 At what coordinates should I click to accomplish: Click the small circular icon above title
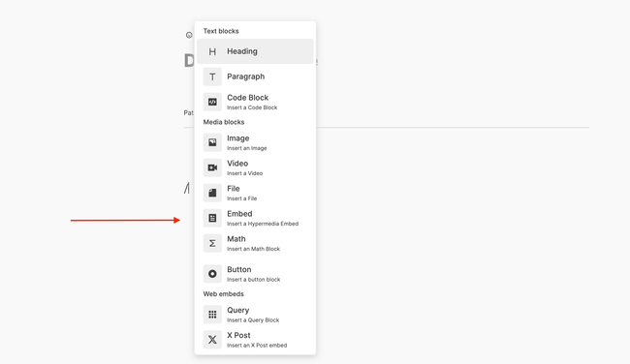point(189,35)
